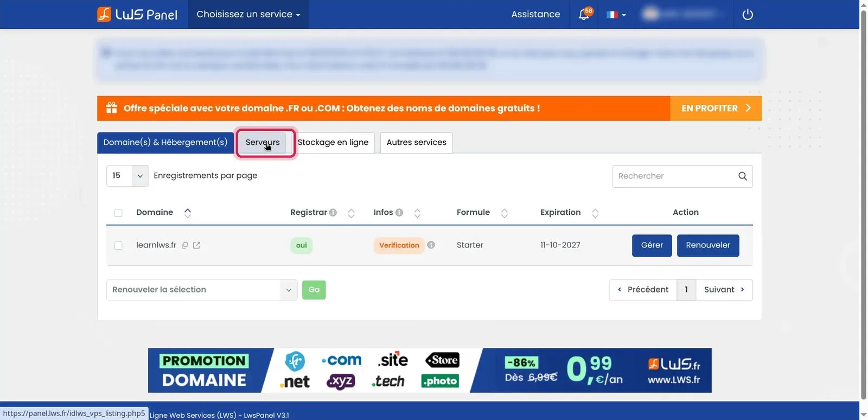Tick the select-all checkbox in table header
Screen dimensions: 868x420
[x=118, y=213]
